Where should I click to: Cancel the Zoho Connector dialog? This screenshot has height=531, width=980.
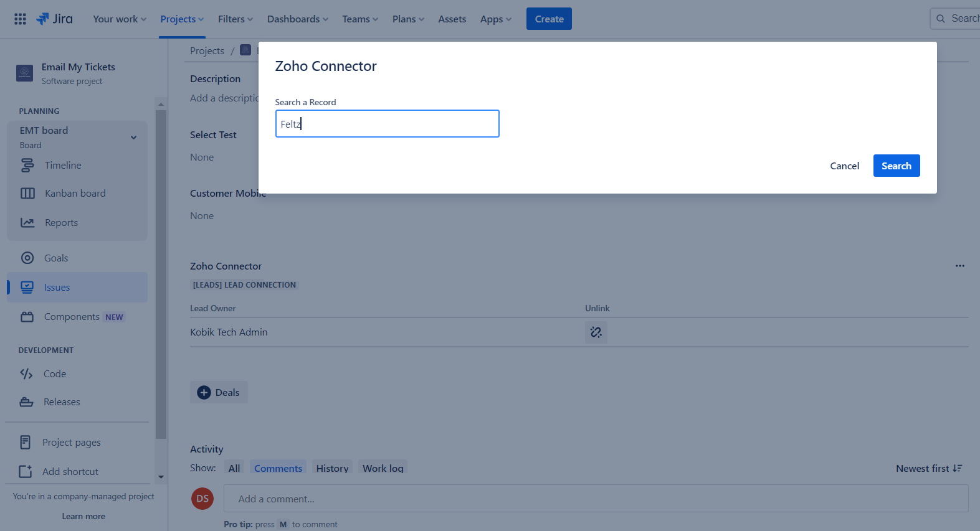[x=844, y=166]
